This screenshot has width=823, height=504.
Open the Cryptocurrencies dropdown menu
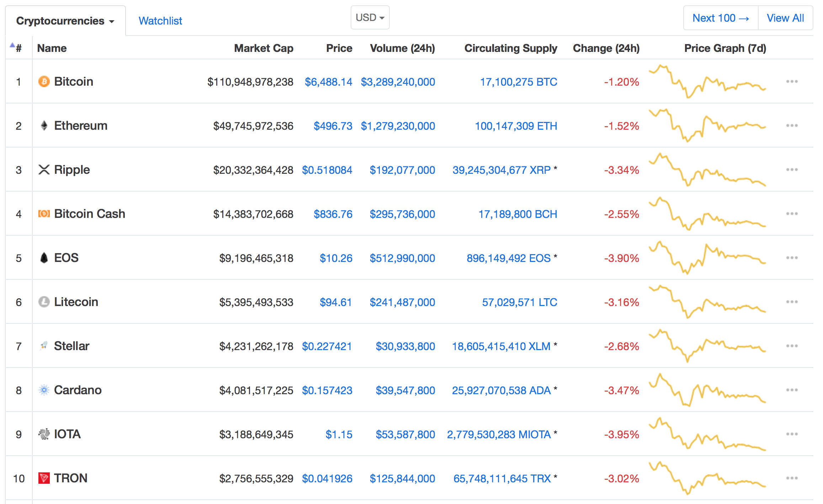pyautogui.click(x=65, y=21)
